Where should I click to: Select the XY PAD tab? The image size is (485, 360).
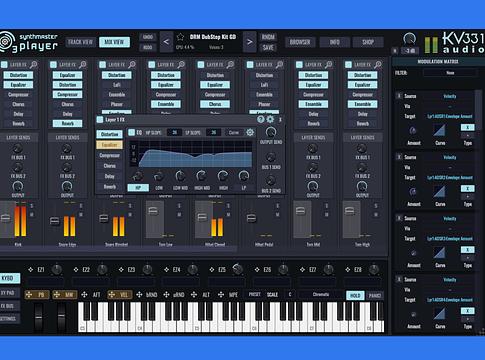(9, 293)
